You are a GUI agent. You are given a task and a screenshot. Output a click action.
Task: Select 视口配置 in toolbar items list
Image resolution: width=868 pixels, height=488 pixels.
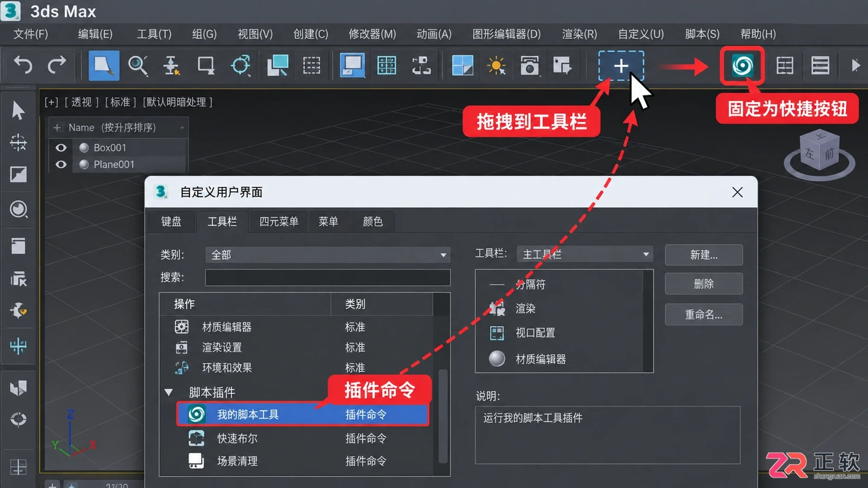click(x=535, y=333)
